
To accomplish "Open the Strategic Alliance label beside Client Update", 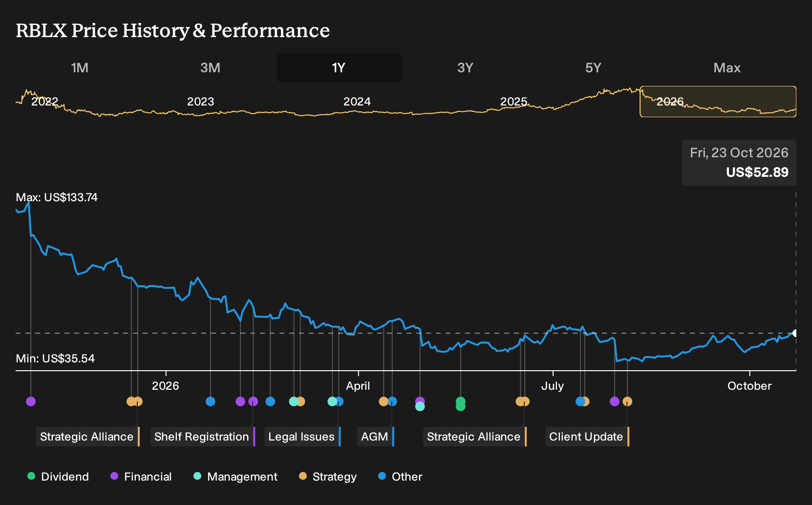I will point(475,437).
